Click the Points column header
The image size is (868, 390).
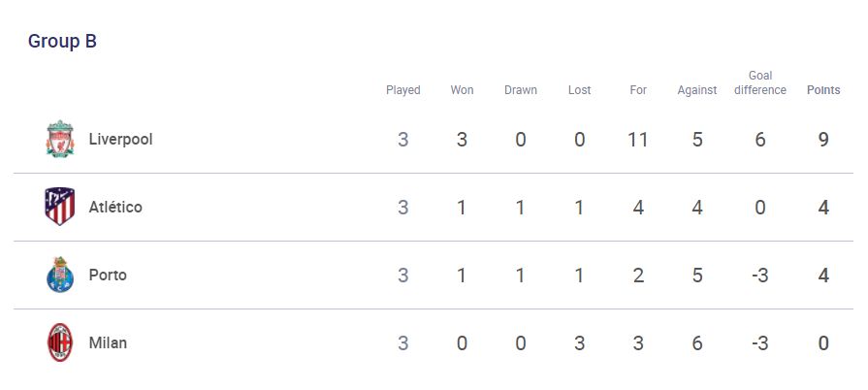pyautogui.click(x=823, y=90)
